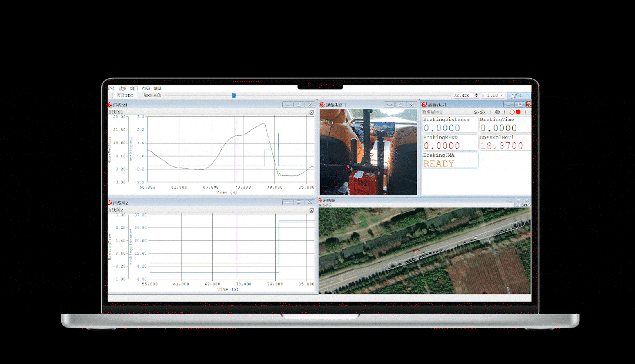The width and height of the screenshot is (635, 364).
Task: Click the red filled circle icon in numeric panel
Action: [519, 112]
